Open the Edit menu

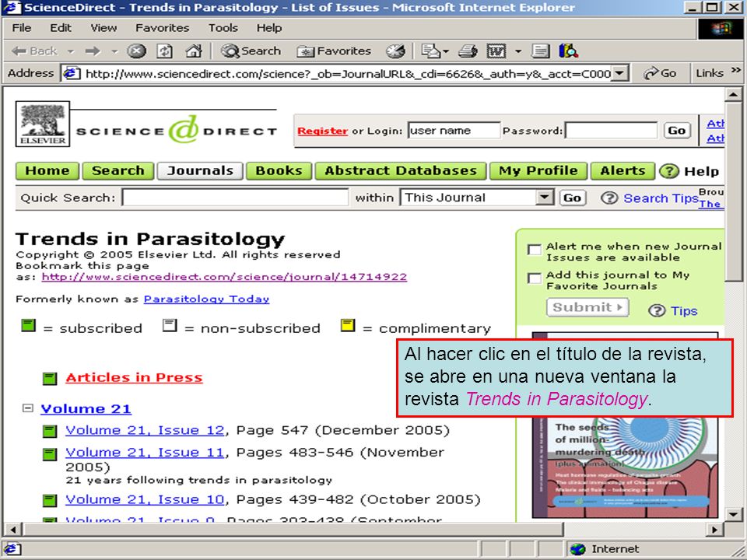[x=61, y=28]
